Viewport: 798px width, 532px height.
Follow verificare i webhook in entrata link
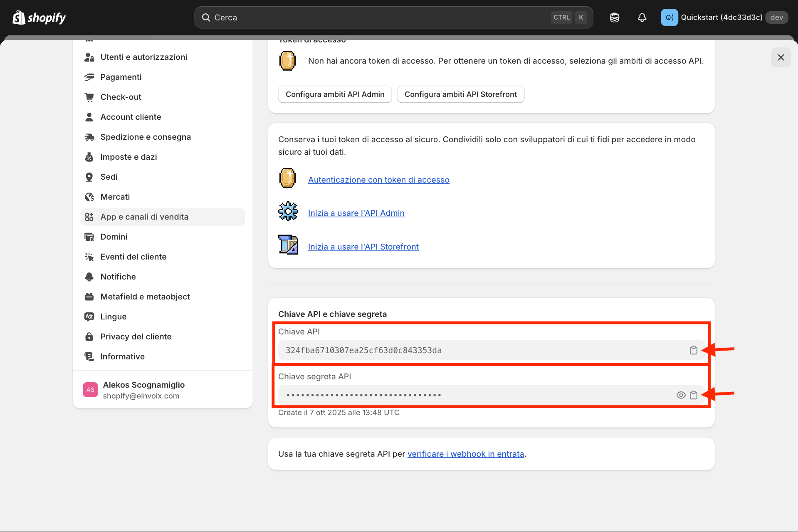465,454
